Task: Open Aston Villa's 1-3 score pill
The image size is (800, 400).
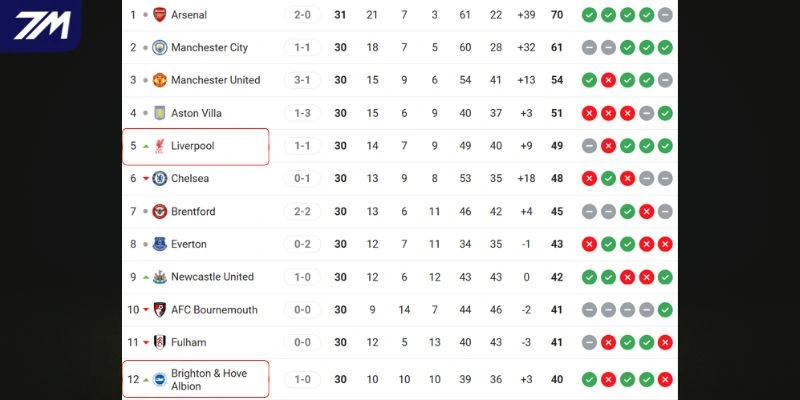Action: tap(302, 114)
